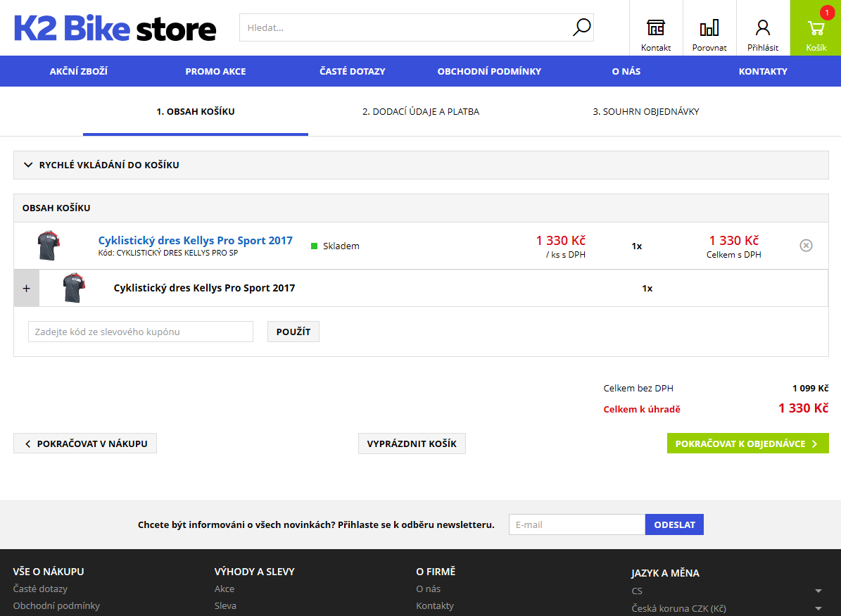Screen dimensions: 841x616
Task: Open footer O nás link
Action: (x=428, y=589)
